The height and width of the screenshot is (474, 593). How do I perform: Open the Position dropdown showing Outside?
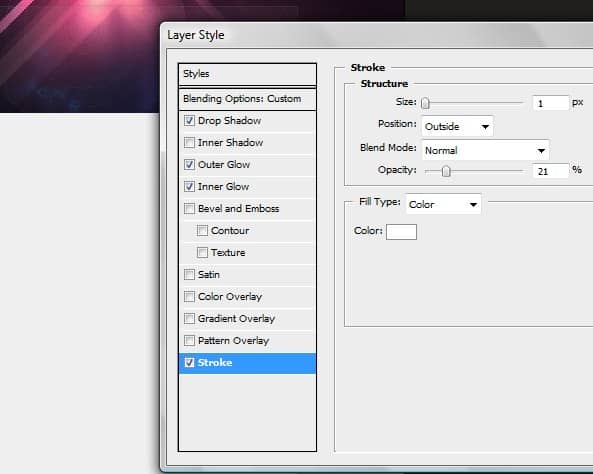pos(457,127)
